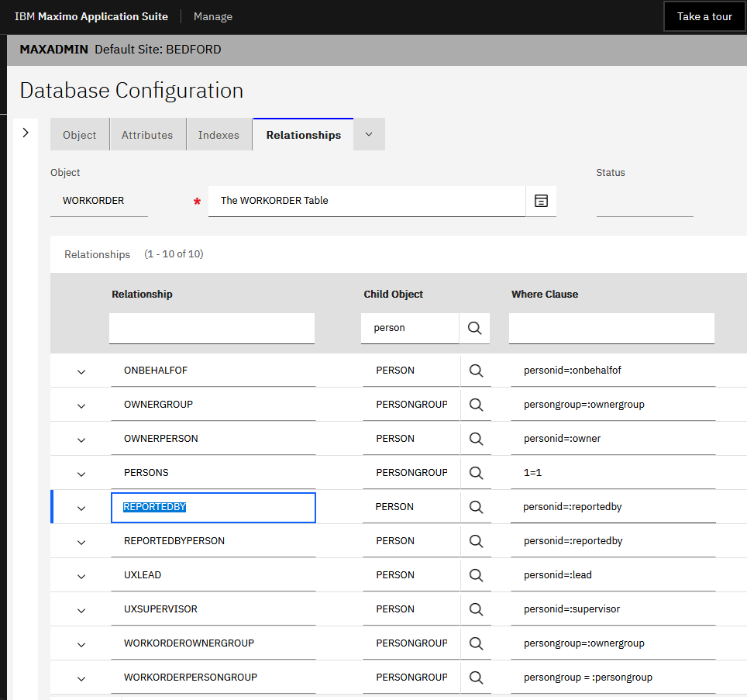The height and width of the screenshot is (700, 747).
Task: Click the long description icon beside WORKORDER description
Action: [541, 201]
